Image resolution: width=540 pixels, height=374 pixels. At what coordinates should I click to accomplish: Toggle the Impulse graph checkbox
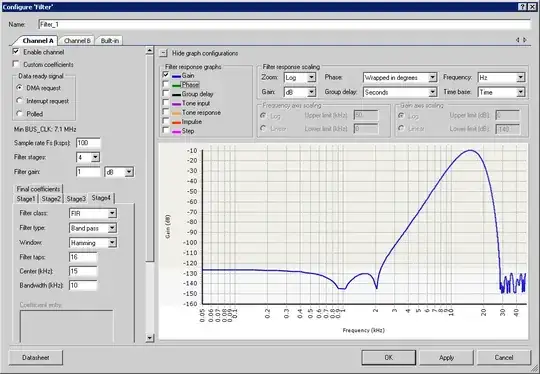click(166, 121)
